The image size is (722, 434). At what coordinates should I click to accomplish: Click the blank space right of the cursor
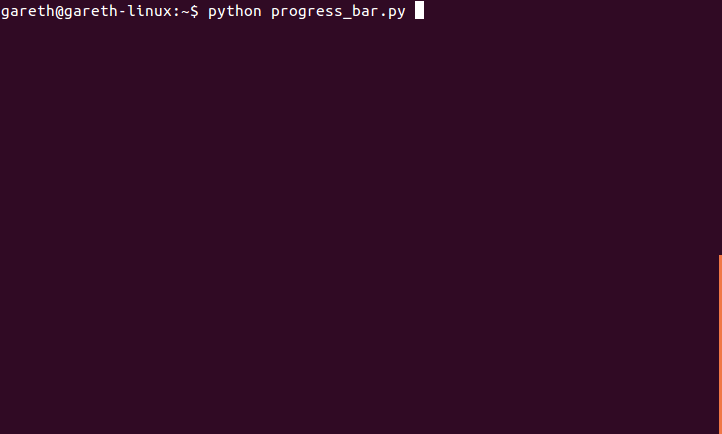point(571,10)
